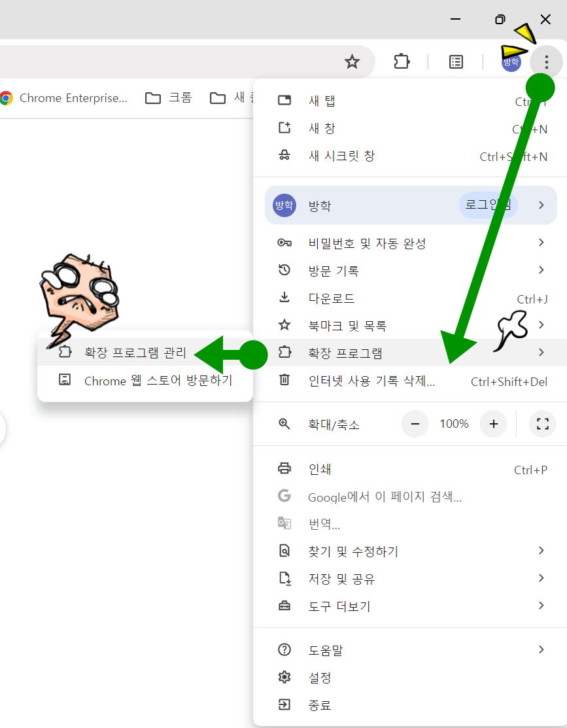Click the bookmark star icon in address bar
The image size is (567, 728).
point(352,62)
